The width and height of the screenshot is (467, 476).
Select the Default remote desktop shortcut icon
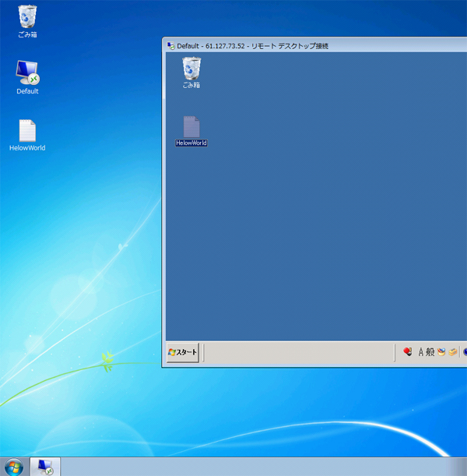(x=27, y=72)
